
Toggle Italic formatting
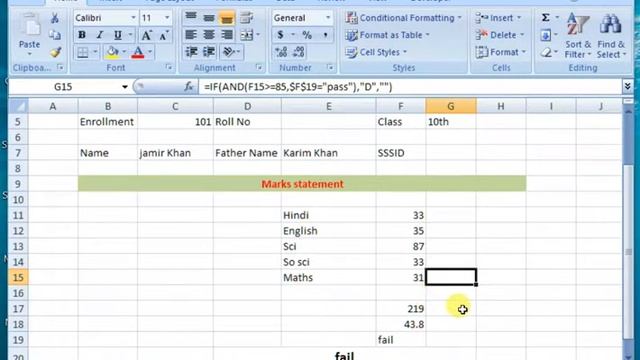pos(100,35)
